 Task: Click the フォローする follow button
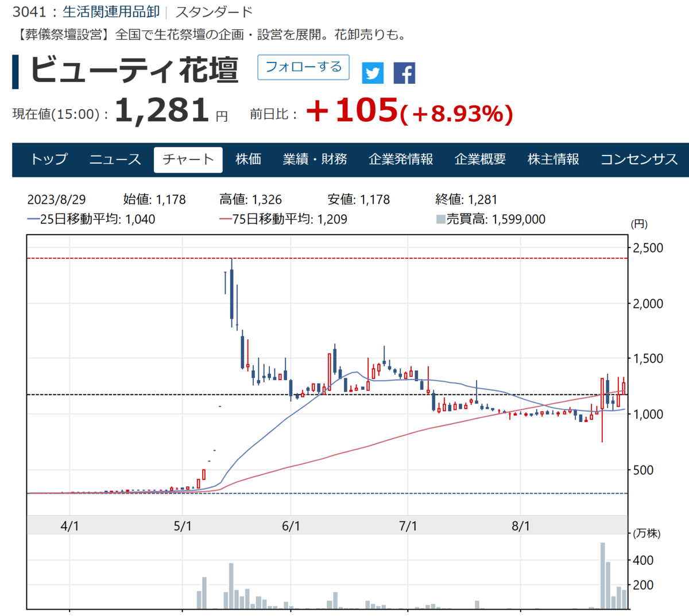[303, 67]
